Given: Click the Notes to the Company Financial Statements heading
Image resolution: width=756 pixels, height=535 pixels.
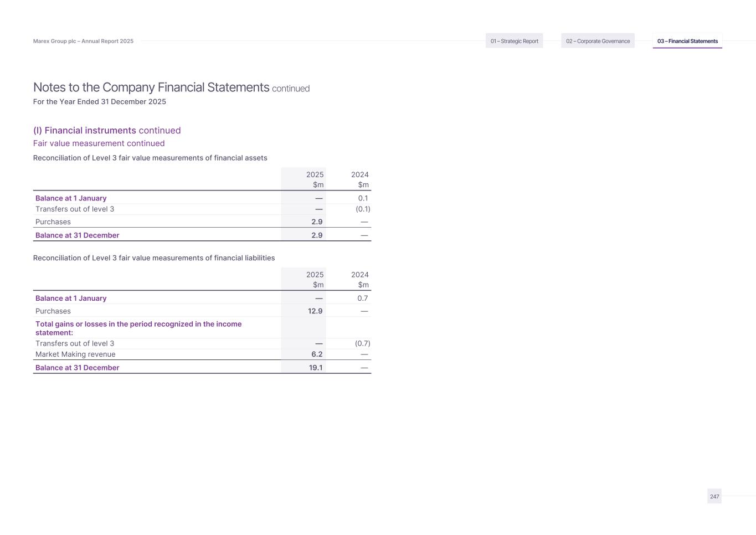Looking at the screenshot, I should [151, 88].
